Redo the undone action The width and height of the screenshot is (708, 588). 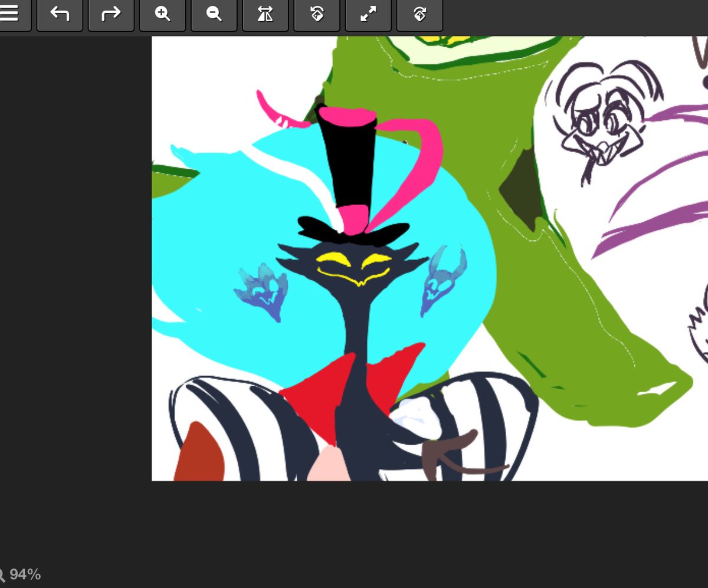(x=111, y=14)
